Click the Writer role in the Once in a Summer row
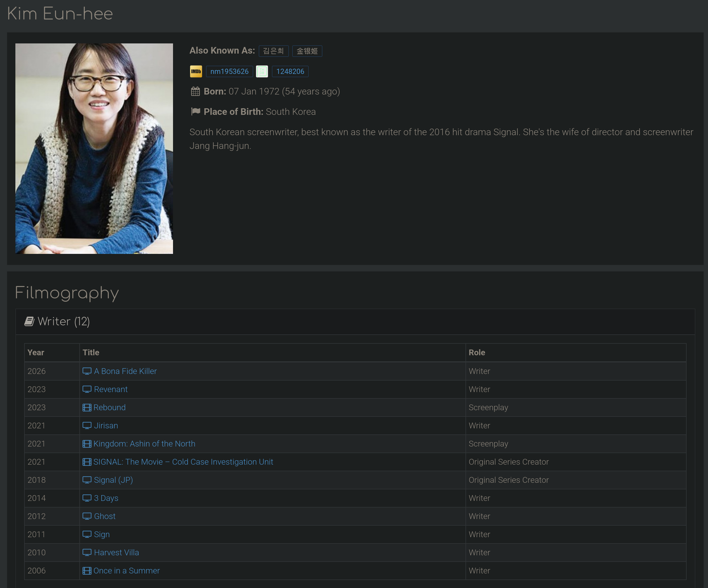The width and height of the screenshot is (708, 588). pyautogui.click(x=480, y=571)
